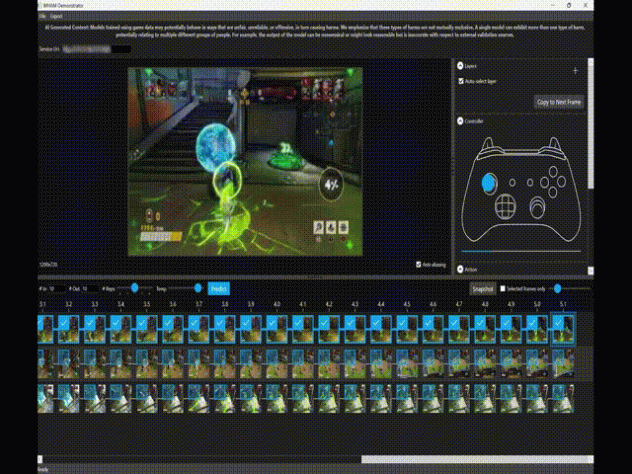Click the left bumper on controller diagram
Screen dimensions: 632x474
pos(489,145)
